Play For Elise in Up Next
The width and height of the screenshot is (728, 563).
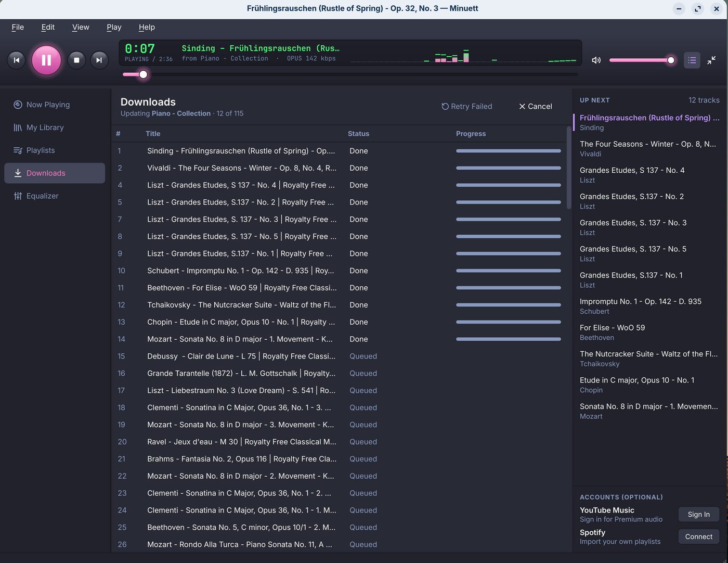pos(649,332)
